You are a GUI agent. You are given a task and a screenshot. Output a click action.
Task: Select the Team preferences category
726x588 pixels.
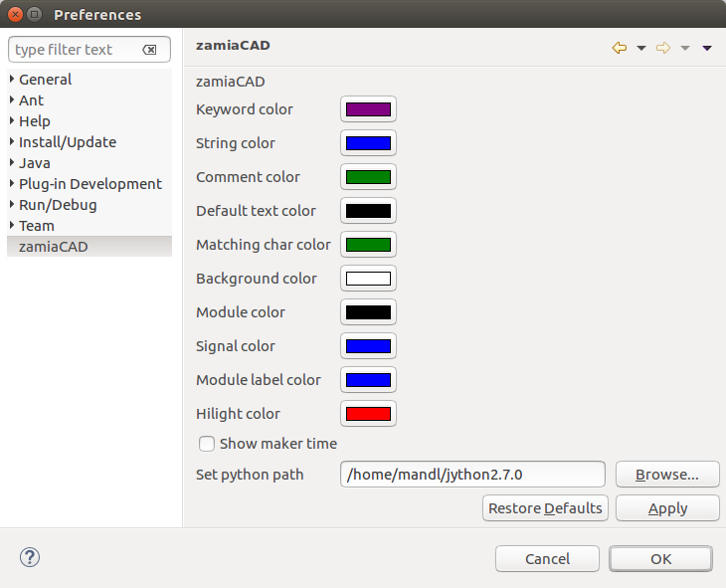coord(37,226)
